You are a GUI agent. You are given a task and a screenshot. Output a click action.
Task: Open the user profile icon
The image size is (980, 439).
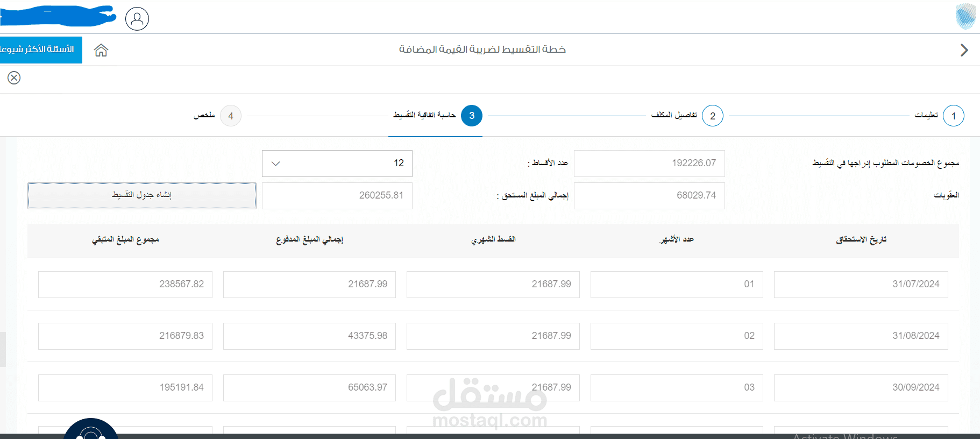point(137,19)
